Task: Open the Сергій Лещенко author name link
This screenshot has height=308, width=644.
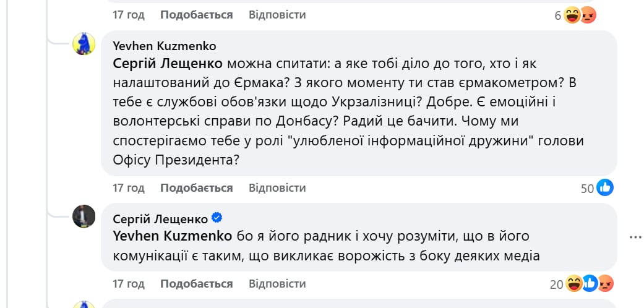Action: pyautogui.click(x=161, y=218)
